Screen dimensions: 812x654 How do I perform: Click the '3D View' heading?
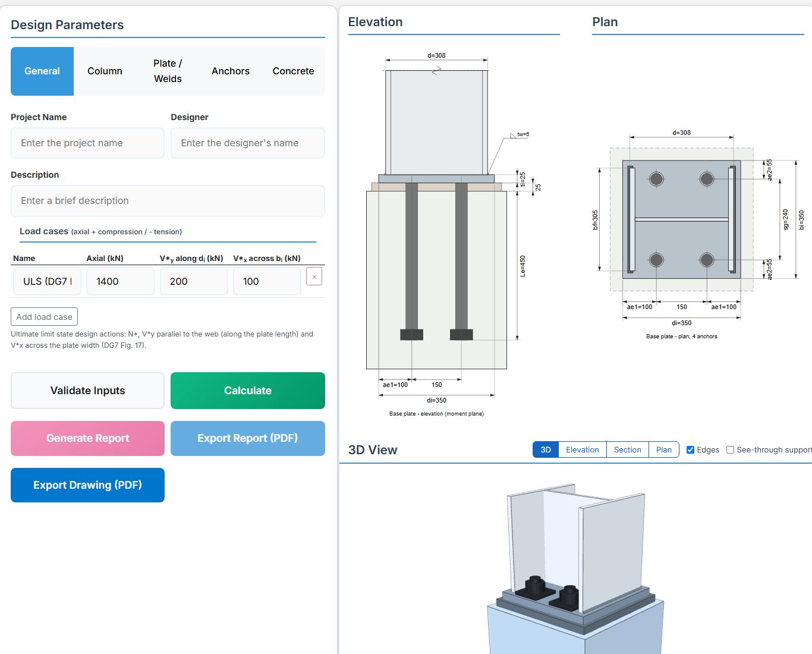point(373,450)
